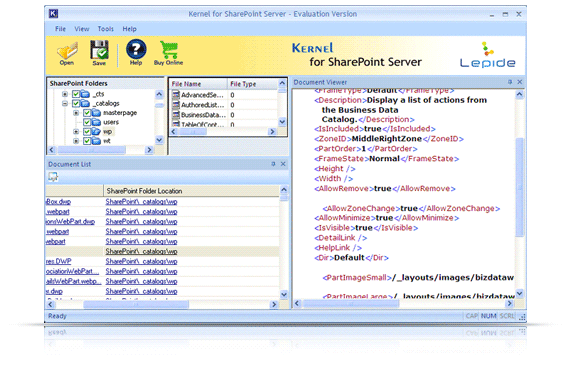Pin the Document List panel
This screenshot has height=366, width=570.
(273, 164)
